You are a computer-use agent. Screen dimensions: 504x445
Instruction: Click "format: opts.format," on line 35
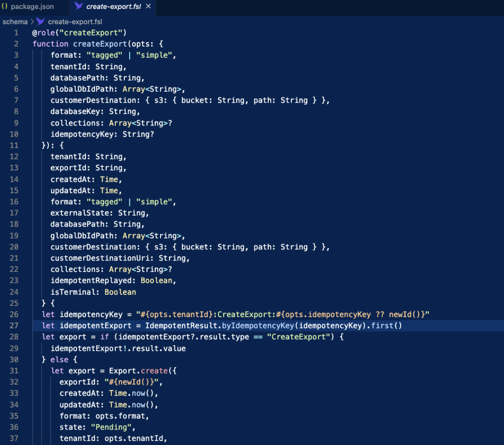[x=104, y=416]
